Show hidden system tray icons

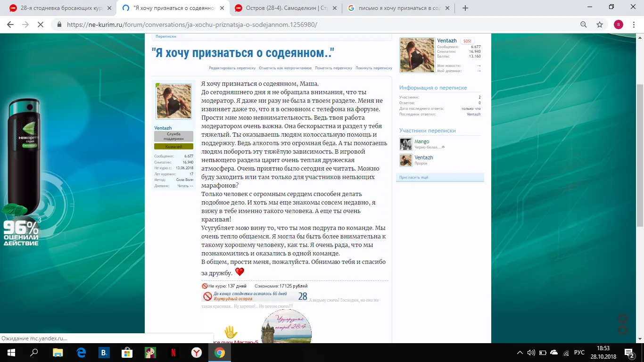tap(520, 353)
